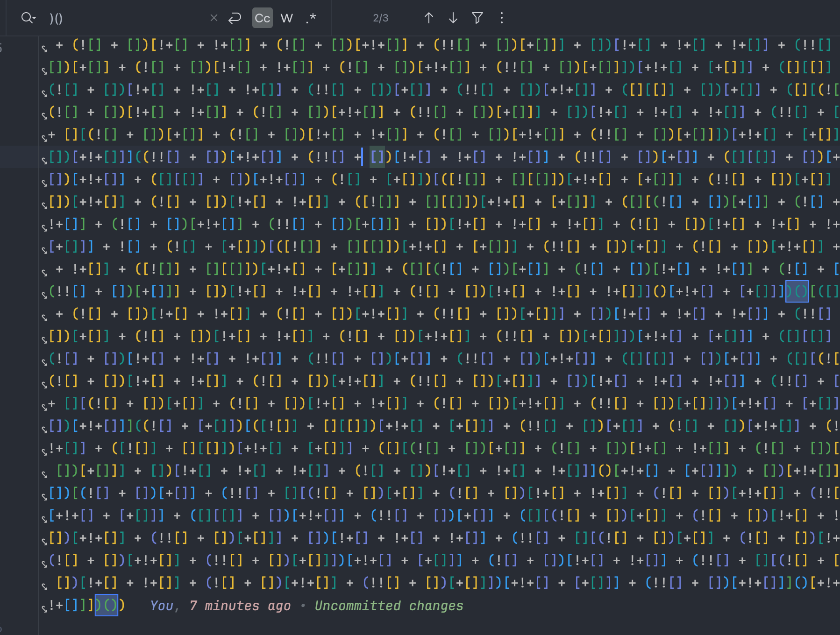Click the highlighted [] bracket beside the caret
The image size is (840, 635).
[377, 157]
